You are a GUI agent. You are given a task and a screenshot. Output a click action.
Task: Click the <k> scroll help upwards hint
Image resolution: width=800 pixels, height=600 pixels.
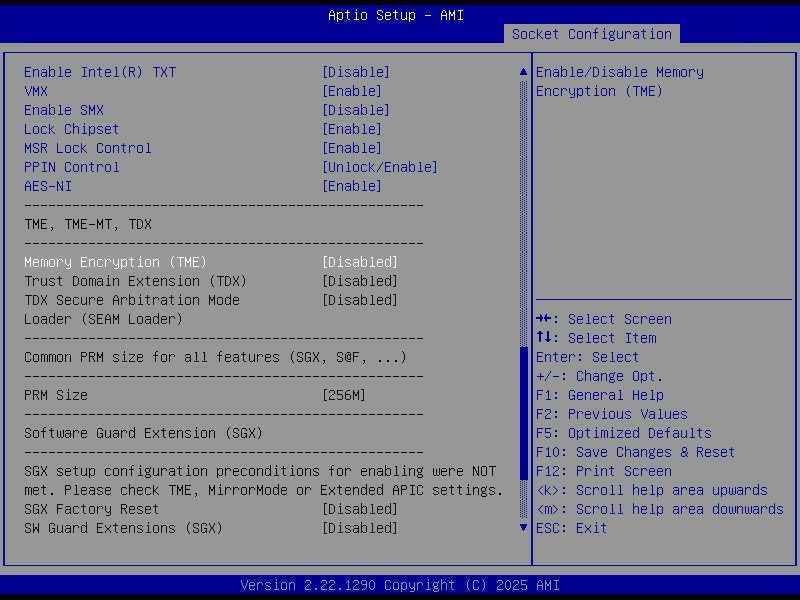tap(652, 490)
